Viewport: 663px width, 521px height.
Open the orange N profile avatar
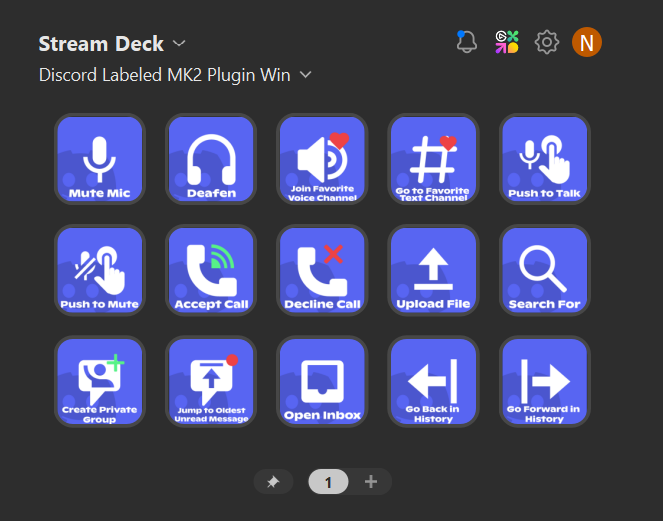(x=586, y=42)
